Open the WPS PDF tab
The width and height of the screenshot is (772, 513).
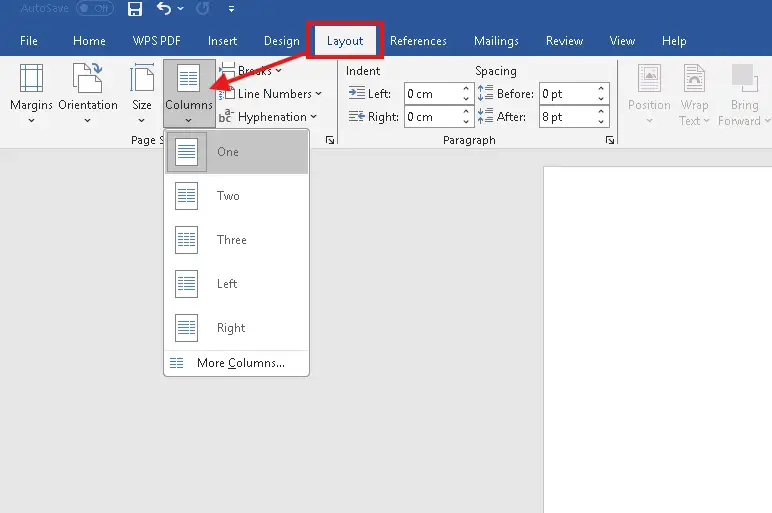[x=157, y=41]
